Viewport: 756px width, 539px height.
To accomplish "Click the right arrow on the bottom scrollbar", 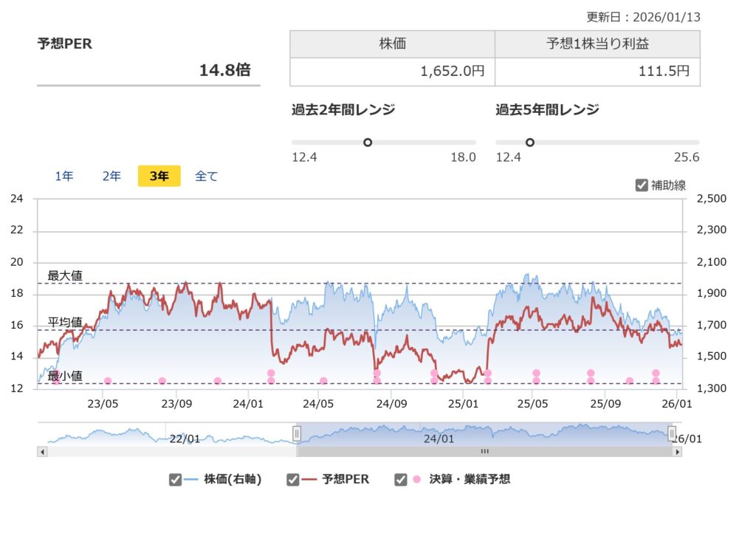I will click(678, 451).
